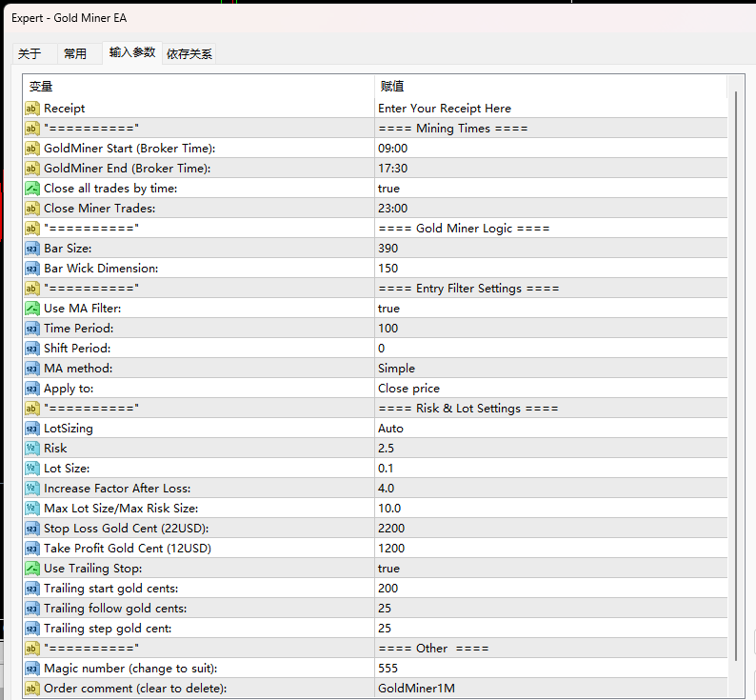This screenshot has height=700, width=756.
Task: Toggle the Use MA Filter true value
Action: click(551, 309)
